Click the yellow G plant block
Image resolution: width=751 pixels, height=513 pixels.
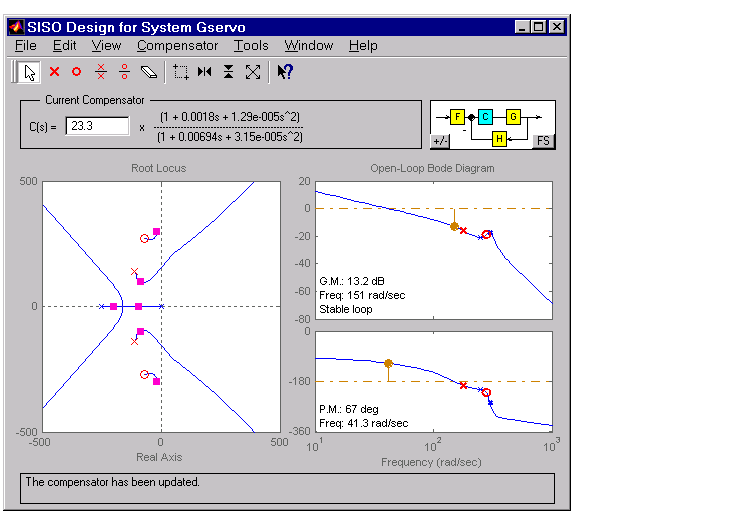(513, 117)
